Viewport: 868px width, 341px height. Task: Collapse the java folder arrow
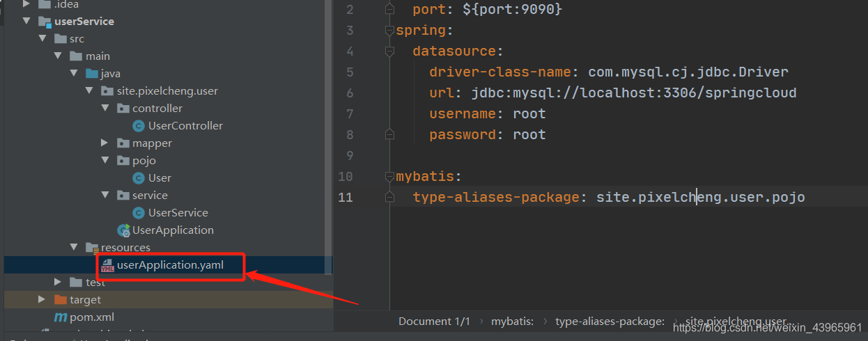point(74,73)
